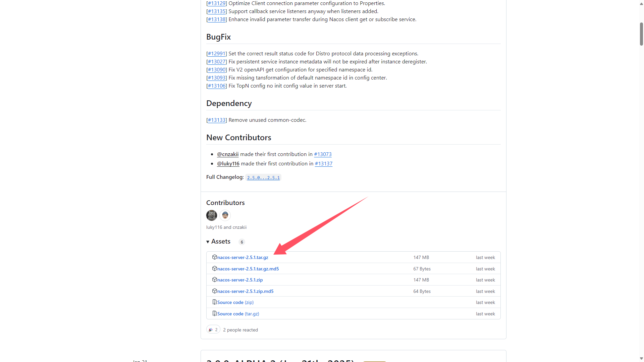Open pull request #13137
The height and width of the screenshot is (362, 644).
[x=324, y=164]
